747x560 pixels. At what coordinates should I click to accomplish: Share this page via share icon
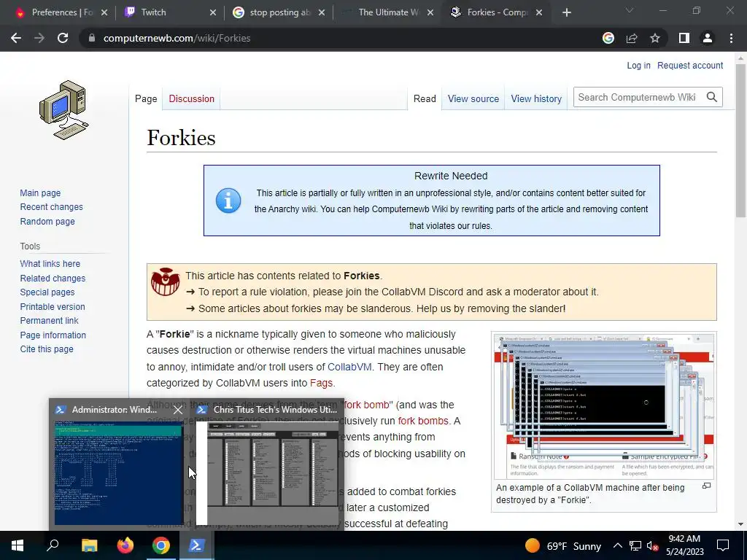point(632,38)
